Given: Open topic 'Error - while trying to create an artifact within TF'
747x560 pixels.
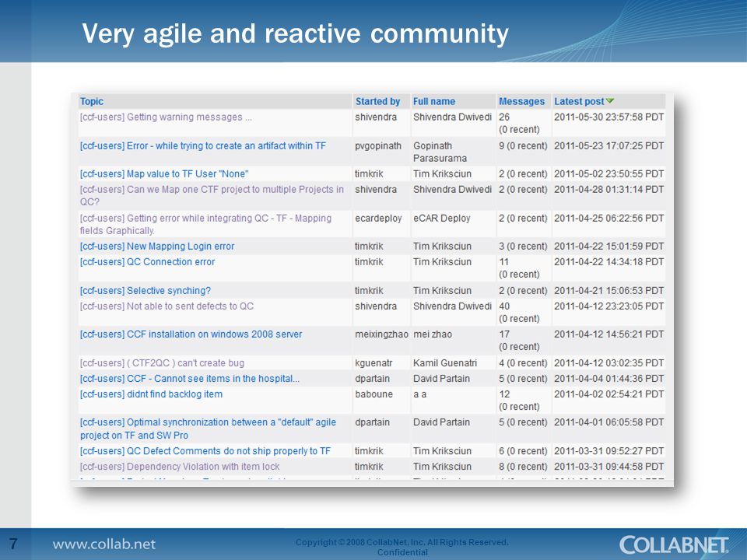Looking at the screenshot, I should (x=203, y=145).
